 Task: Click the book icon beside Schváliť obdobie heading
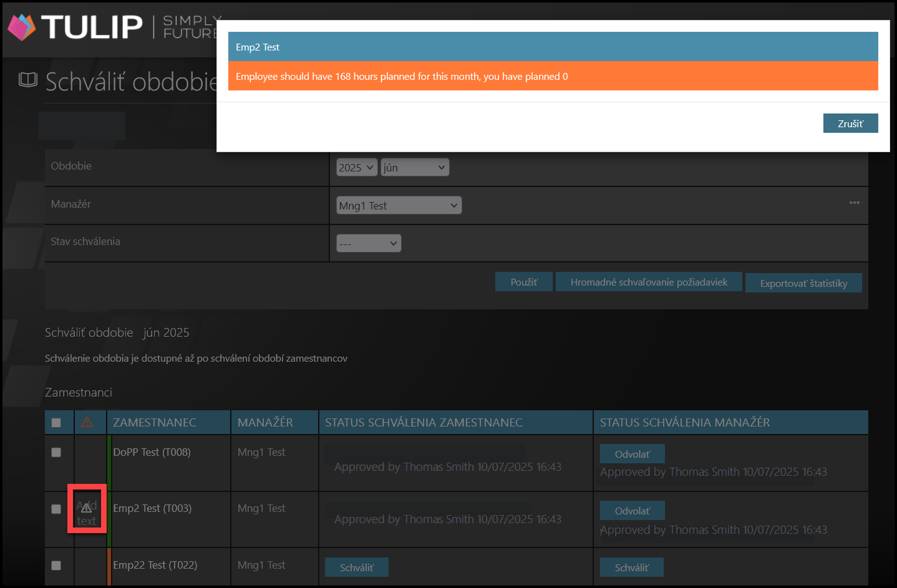click(28, 80)
